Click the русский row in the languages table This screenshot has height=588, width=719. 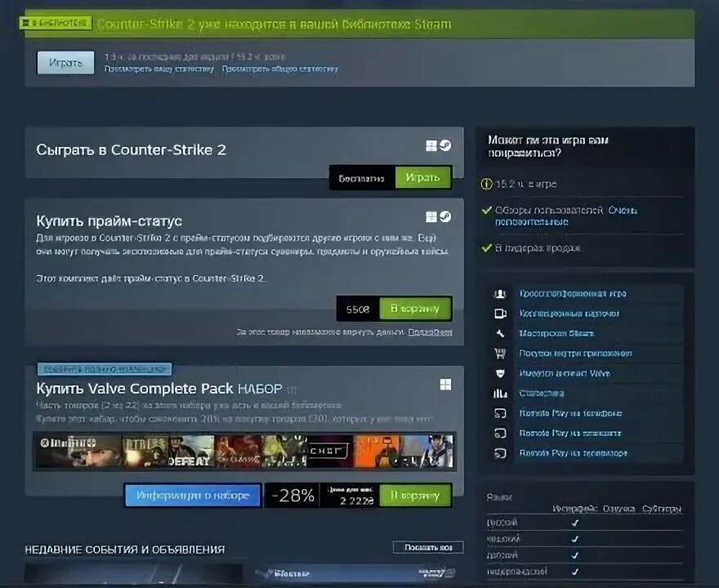(x=585, y=523)
